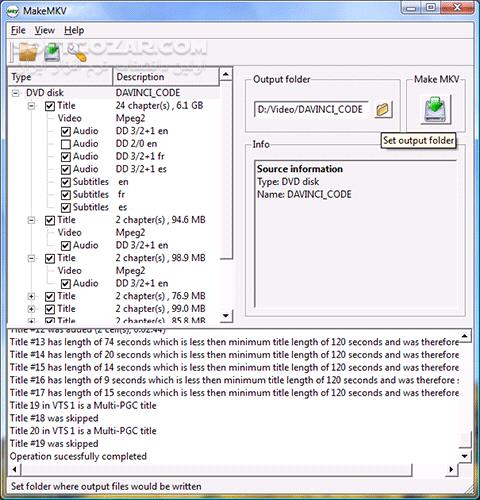Uncheck Audio DD 3/2+1 fr checkbox
480x500 pixels.
tap(66, 157)
